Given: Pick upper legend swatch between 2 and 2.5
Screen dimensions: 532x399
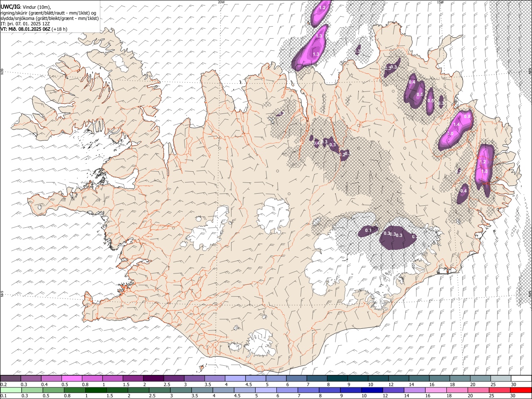Looking at the screenshot, I should point(153,379).
